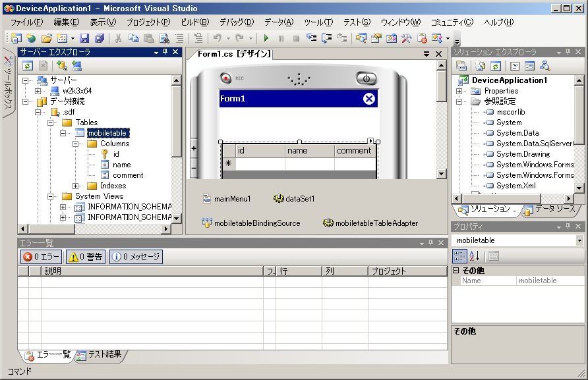Screen dimensions: 588x380
Task: Click the Refresh icon in Solution Explorer toolbar
Action: pyautogui.click(x=495, y=66)
